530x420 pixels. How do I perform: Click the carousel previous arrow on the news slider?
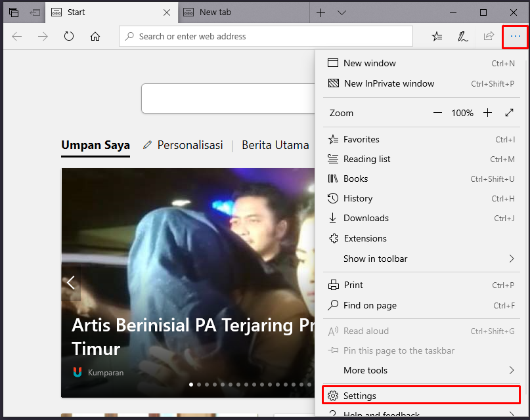(71, 282)
